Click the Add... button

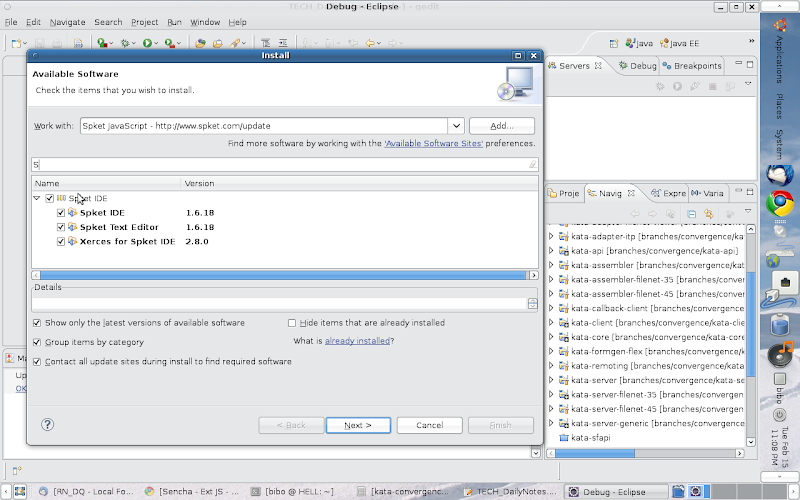pos(502,126)
